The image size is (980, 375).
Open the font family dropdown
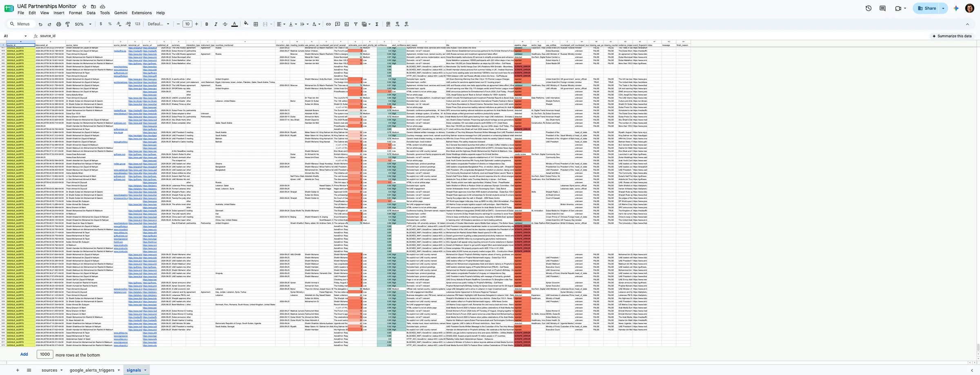[x=158, y=24]
